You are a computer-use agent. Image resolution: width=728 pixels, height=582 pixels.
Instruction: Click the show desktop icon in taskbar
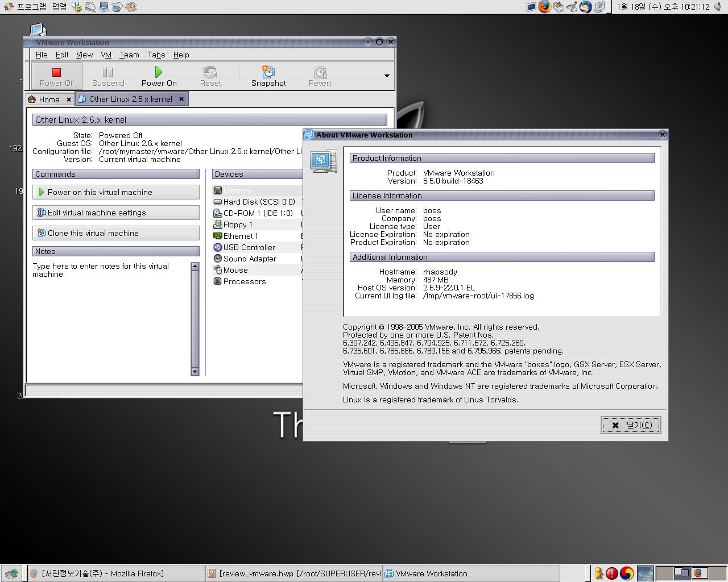[11, 573]
